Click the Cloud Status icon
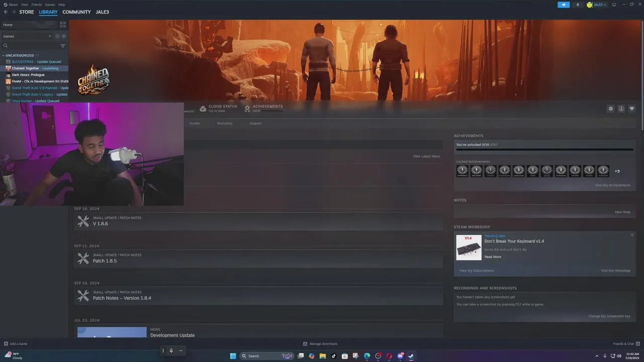Image resolution: width=644 pixels, height=362 pixels. click(203, 109)
